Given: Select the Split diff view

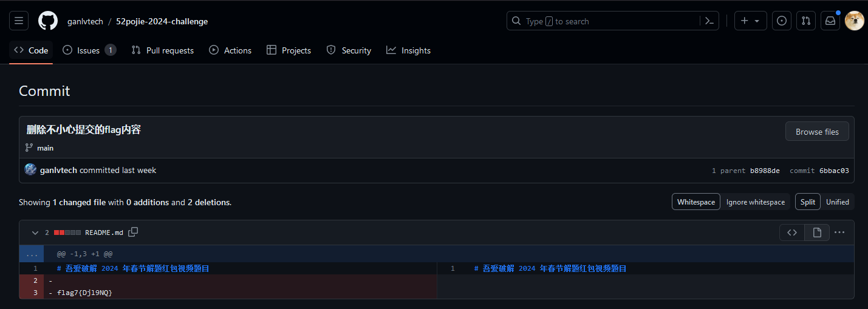Looking at the screenshot, I should point(808,202).
